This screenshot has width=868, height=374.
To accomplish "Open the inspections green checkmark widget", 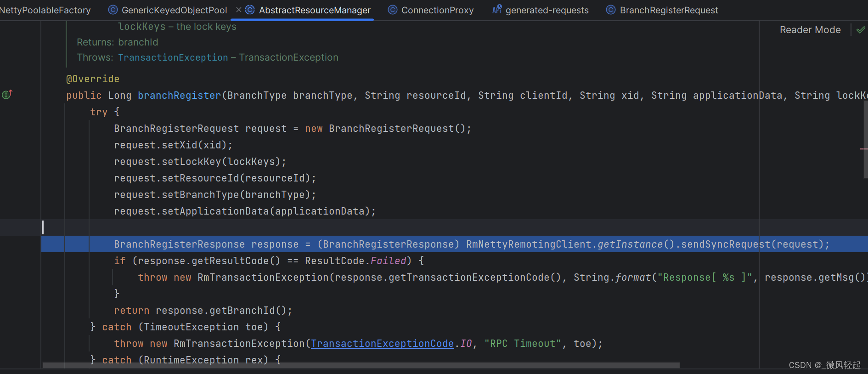I will click(861, 30).
